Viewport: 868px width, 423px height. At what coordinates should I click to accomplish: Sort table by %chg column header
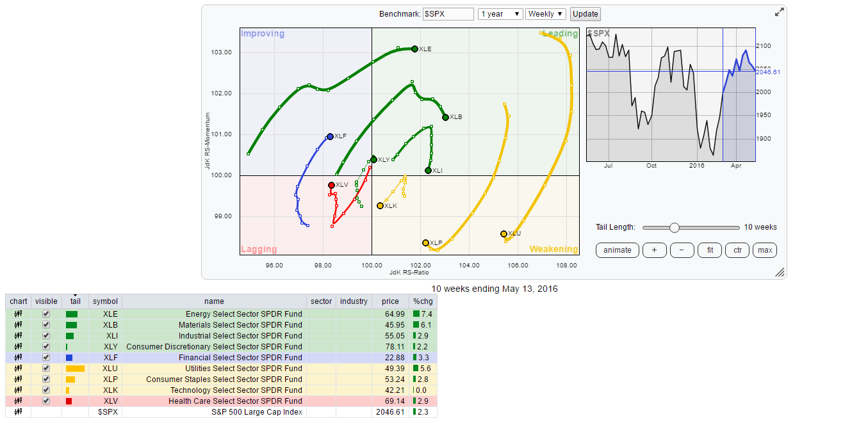click(423, 301)
